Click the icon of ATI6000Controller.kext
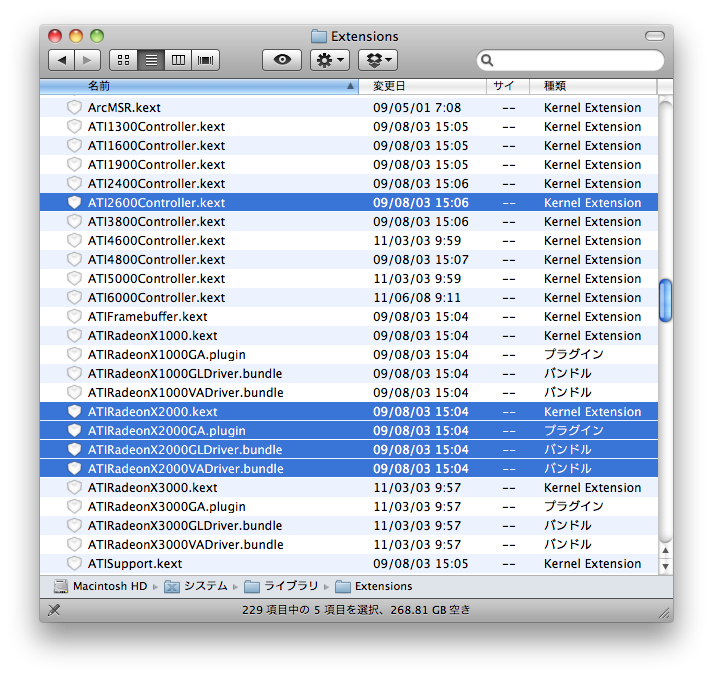Screen dimensions: 713x677 [74, 297]
